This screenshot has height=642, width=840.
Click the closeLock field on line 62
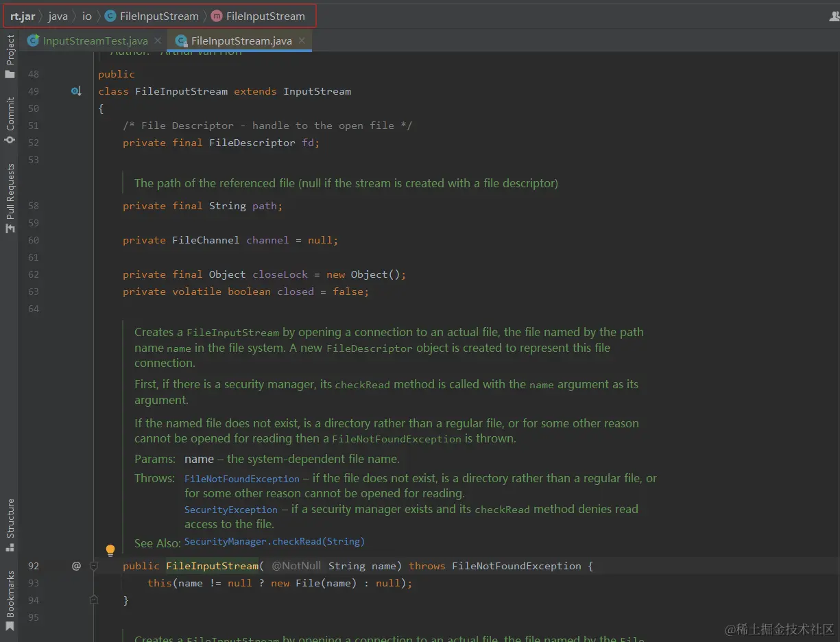(280, 274)
